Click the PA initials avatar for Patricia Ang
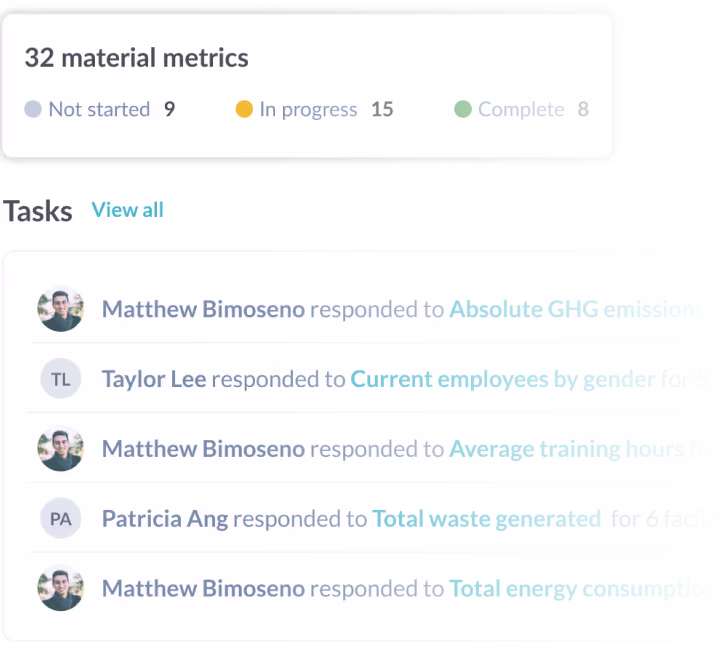 [x=61, y=519]
